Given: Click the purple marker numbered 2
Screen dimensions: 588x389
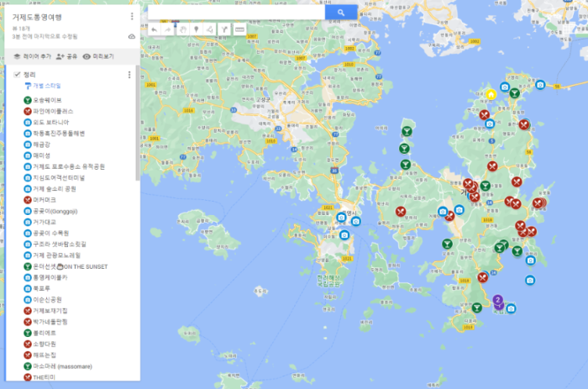Looking at the screenshot, I should coord(497,300).
